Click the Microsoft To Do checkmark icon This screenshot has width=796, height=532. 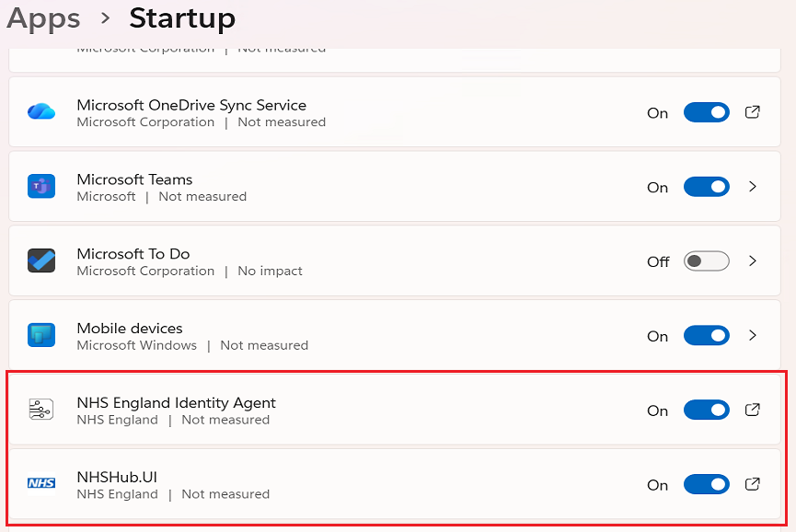pyautogui.click(x=41, y=260)
